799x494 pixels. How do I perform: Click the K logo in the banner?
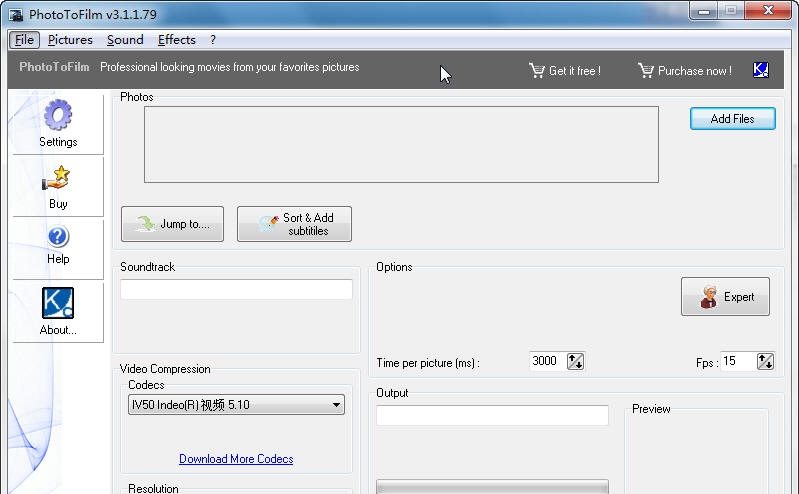tap(760, 70)
